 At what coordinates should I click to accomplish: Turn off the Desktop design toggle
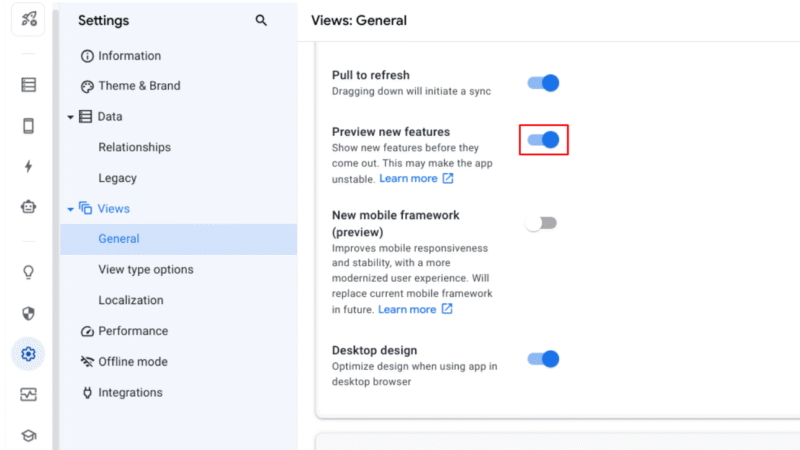click(x=543, y=359)
